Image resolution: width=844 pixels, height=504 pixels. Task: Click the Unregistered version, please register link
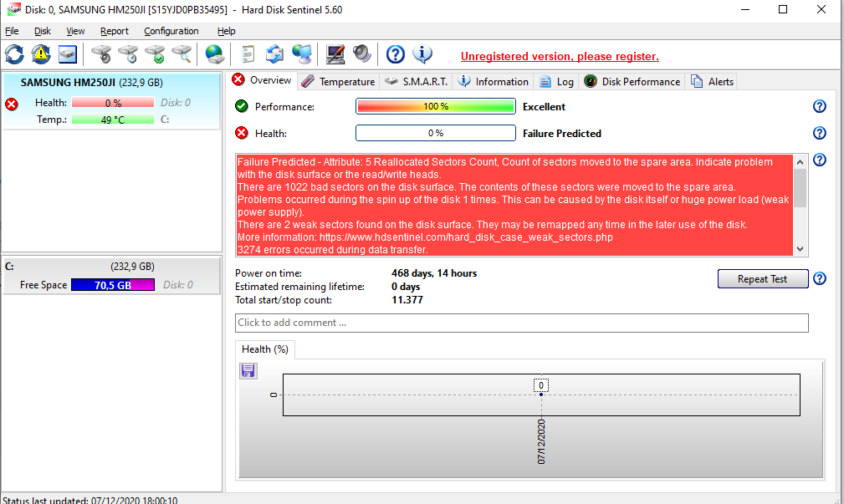tap(560, 56)
